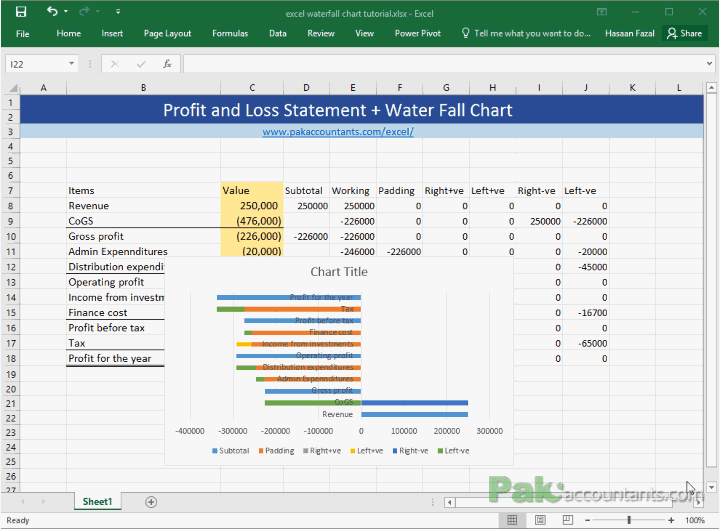The height and width of the screenshot is (529, 720).
Task: Select the Padding column header cell
Action: 399,191
